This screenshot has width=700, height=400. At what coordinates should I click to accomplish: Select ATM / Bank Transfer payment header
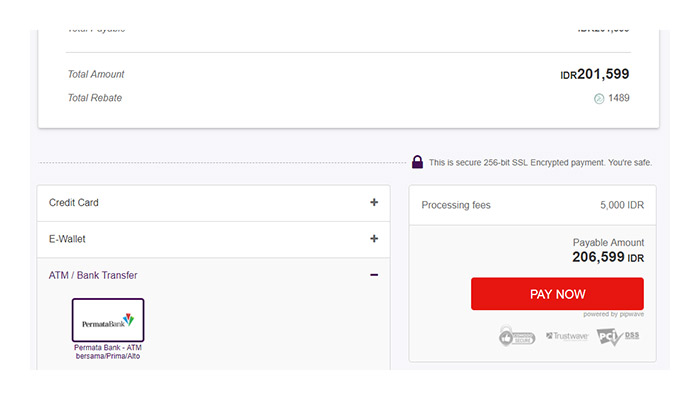point(93,275)
